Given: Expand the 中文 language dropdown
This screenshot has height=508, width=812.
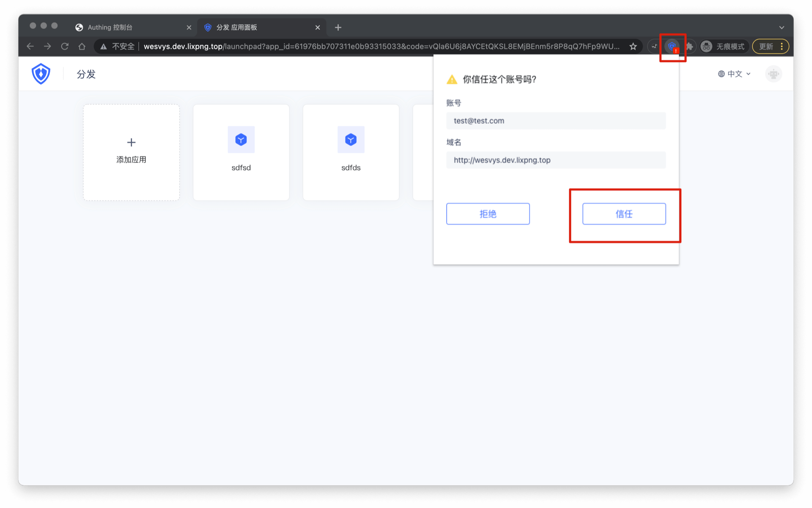Looking at the screenshot, I should (x=735, y=74).
